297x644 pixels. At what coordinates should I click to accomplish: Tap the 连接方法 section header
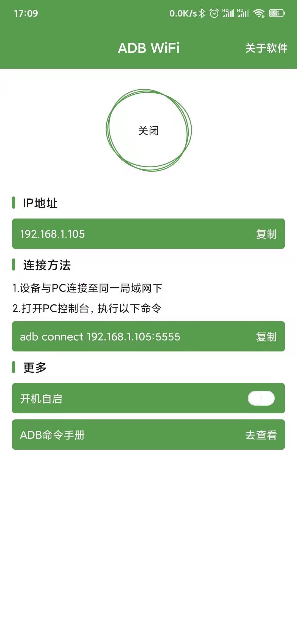(47, 265)
